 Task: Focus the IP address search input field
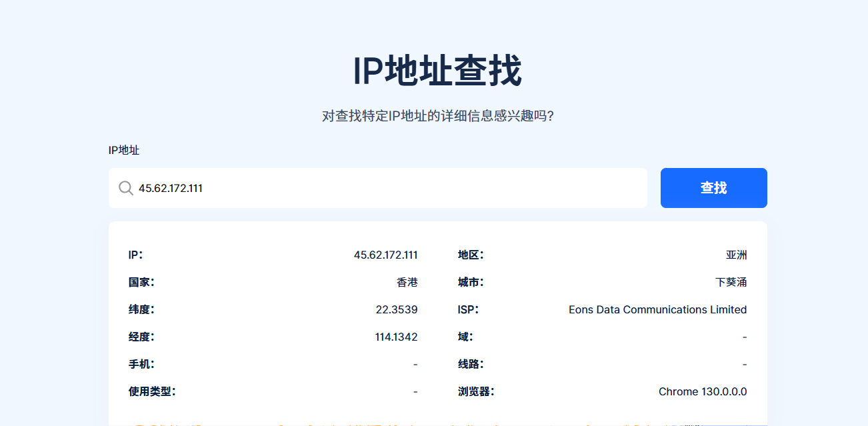point(378,188)
